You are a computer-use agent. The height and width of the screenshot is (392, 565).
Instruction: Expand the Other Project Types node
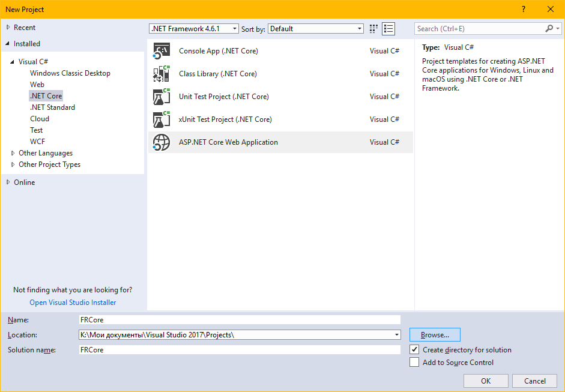(13, 164)
